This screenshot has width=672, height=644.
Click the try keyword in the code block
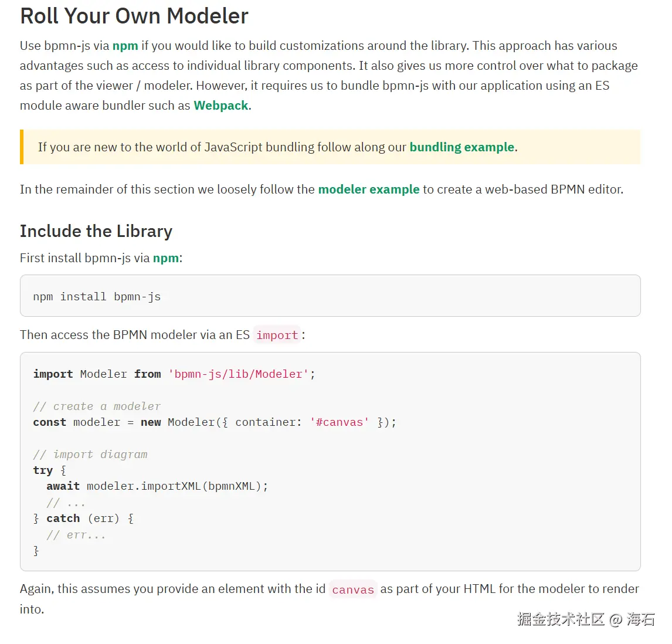[43, 470]
